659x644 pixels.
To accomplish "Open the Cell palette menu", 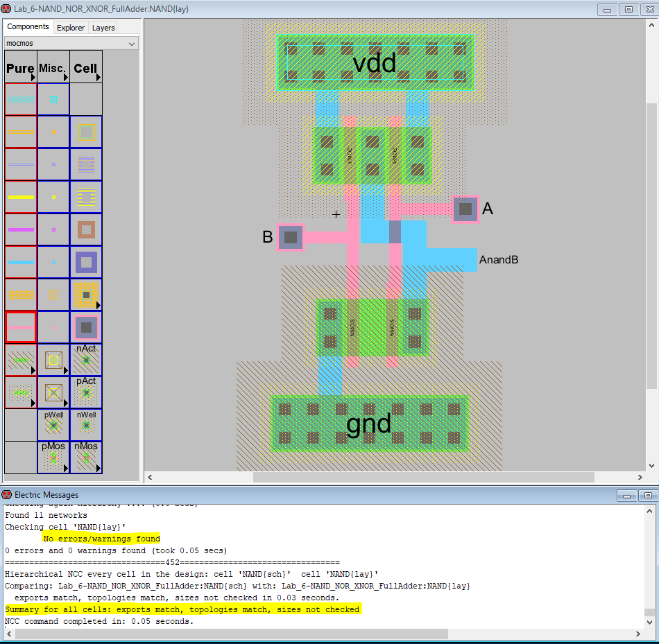I will pyautogui.click(x=86, y=68).
